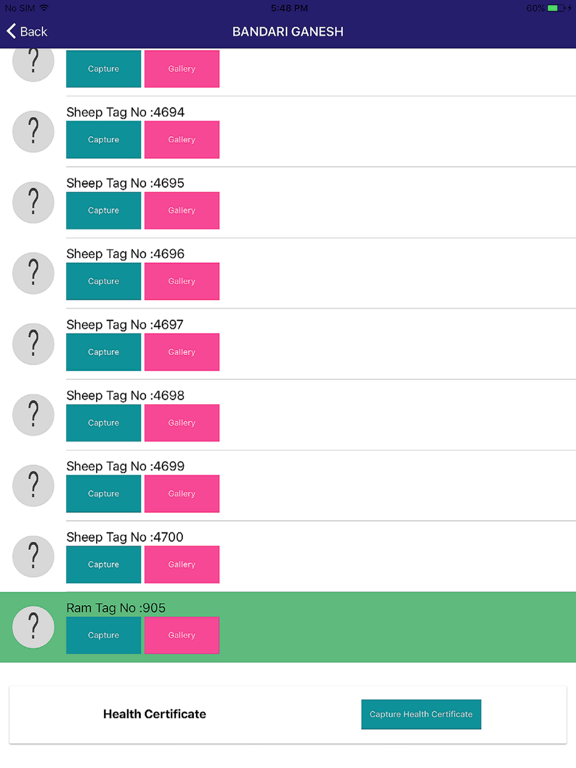Tap placeholder photo for Sheep Tag 4696
This screenshot has height=768, width=576.
click(x=33, y=273)
